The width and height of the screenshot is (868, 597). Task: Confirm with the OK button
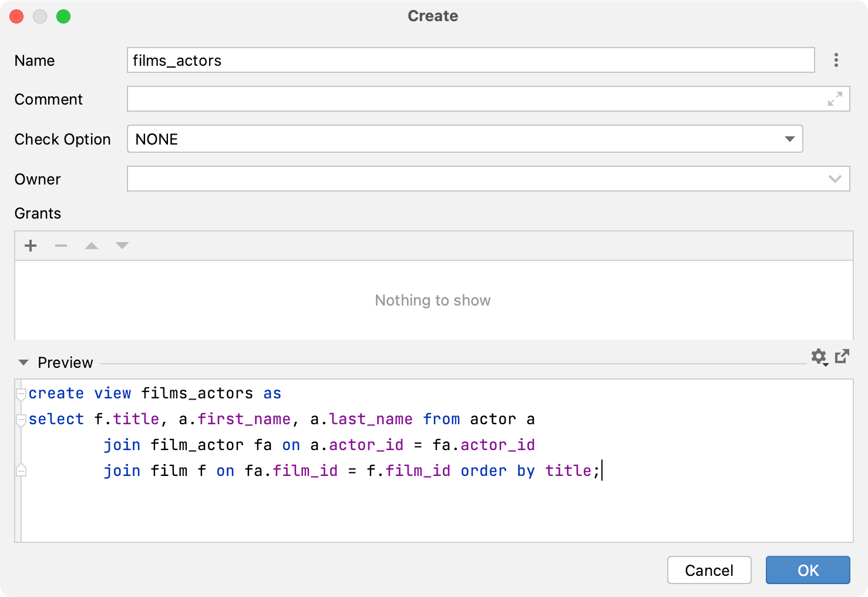click(808, 570)
